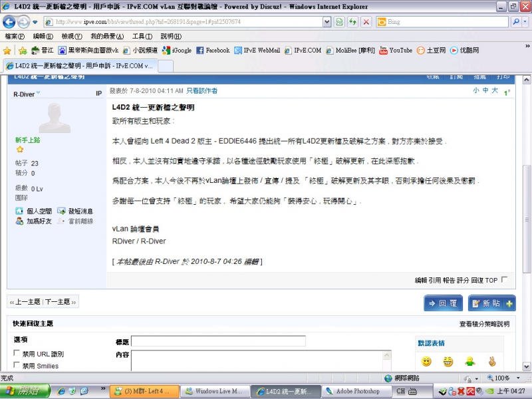Open the IPvE.COM bookmark
Viewport: 532px width, 399px height.
pyautogui.click(x=303, y=51)
